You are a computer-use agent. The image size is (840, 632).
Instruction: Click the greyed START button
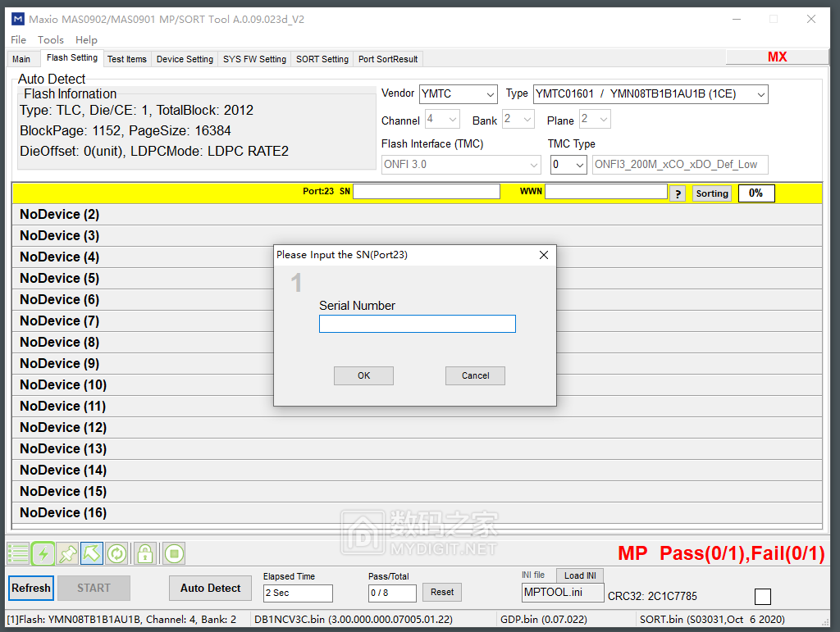pyautogui.click(x=94, y=588)
